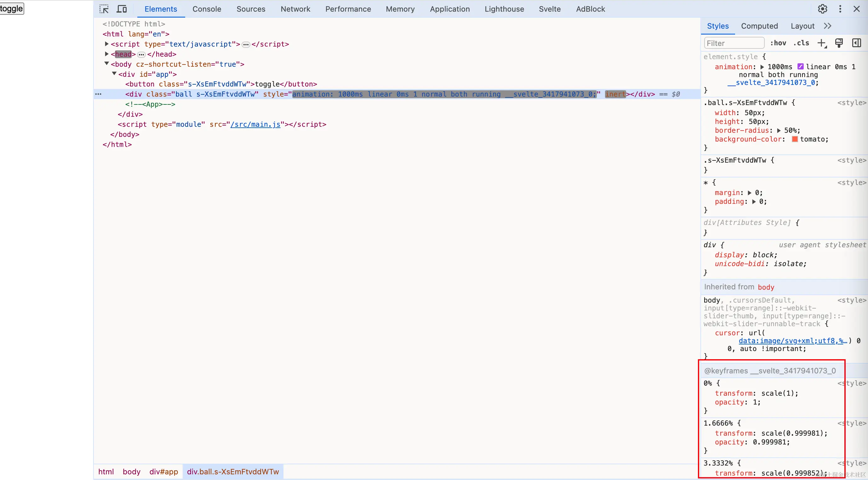The image size is (868, 480).
Task: Open the linear easing editor icon
Action: (800, 67)
